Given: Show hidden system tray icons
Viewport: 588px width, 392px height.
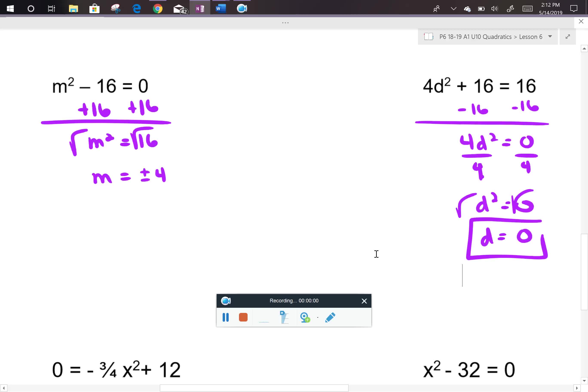Looking at the screenshot, I should click(453, 9).
